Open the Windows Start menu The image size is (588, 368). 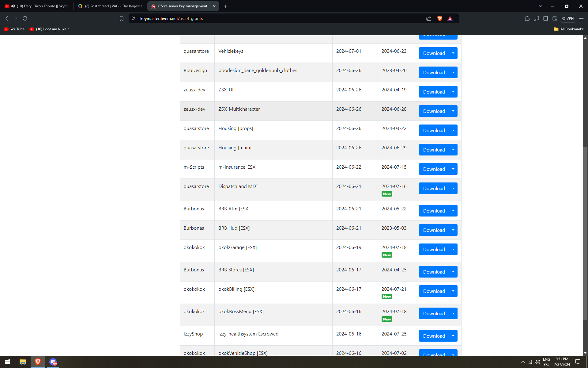(x=7, y=362)
